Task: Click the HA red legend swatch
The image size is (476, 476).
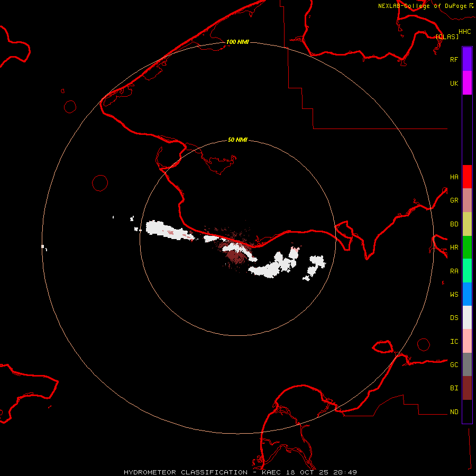Action: (467, 177)
